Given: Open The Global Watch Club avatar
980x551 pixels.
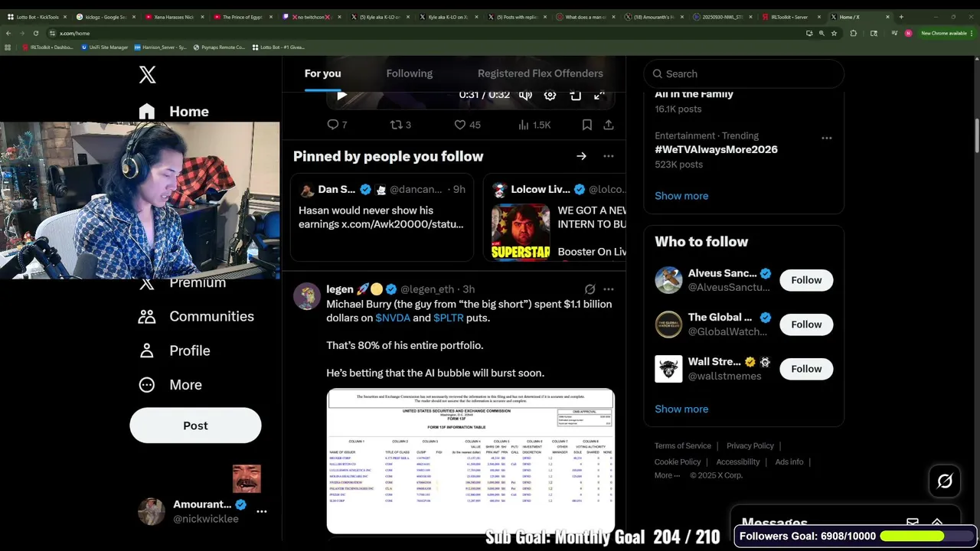Looking at the screenshot, I should point(668,324).
